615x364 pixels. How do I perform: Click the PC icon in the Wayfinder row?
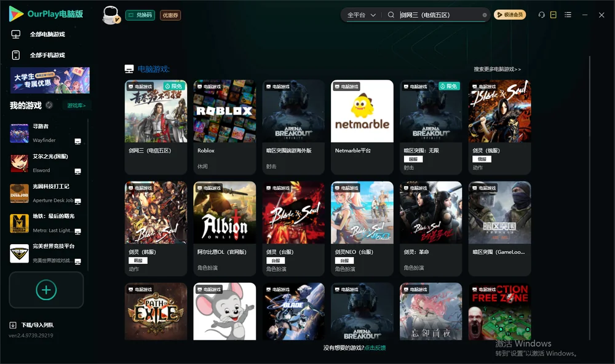coord(77,141)
